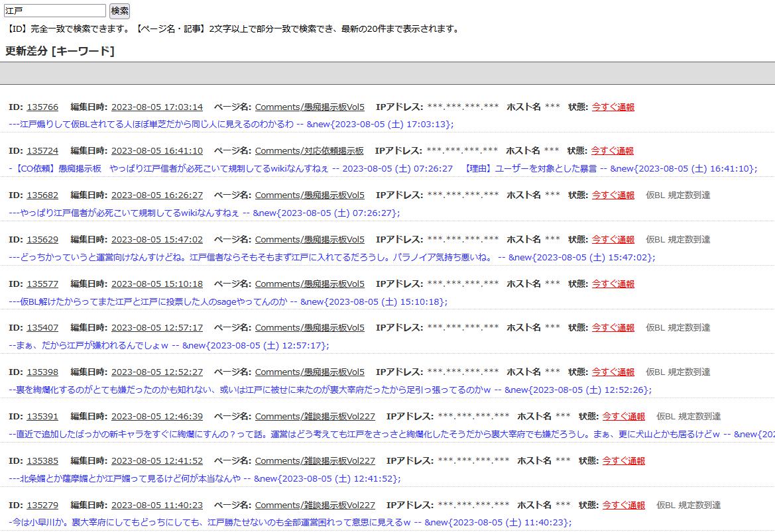This screenshot has height=532, width=775.
Task: Open edit timestamp 2023-08-05 12:41:52
Action: tap(157, 461)
